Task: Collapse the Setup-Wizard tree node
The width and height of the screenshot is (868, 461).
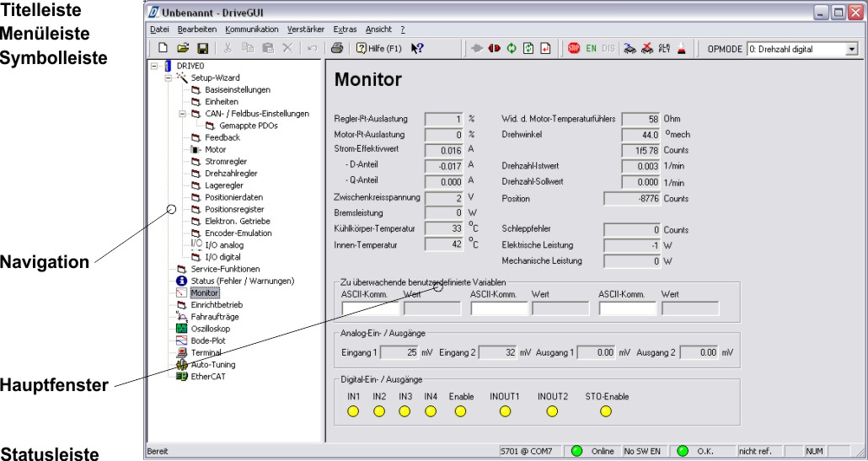Action: [169, 78]
